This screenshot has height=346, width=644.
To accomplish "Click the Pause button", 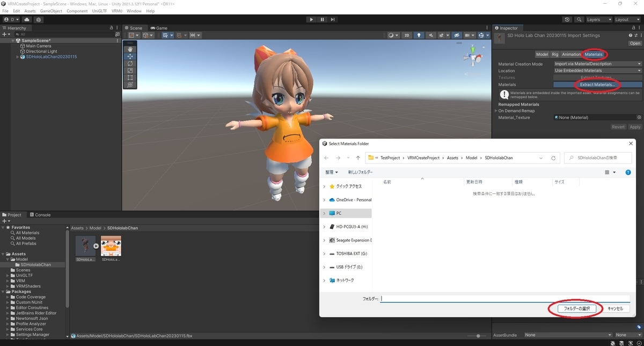I will (x=322, y=19).
